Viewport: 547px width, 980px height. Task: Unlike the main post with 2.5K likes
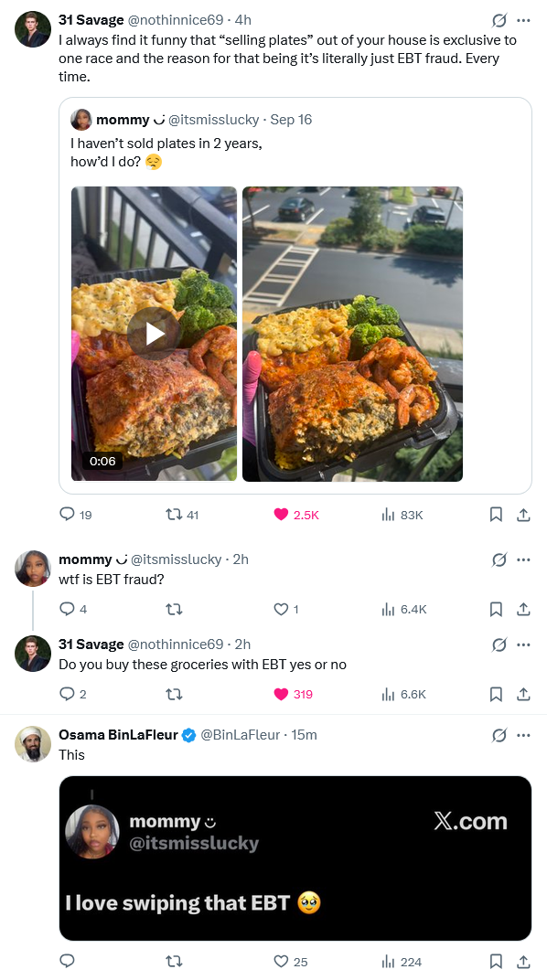[x=282, y=515]
